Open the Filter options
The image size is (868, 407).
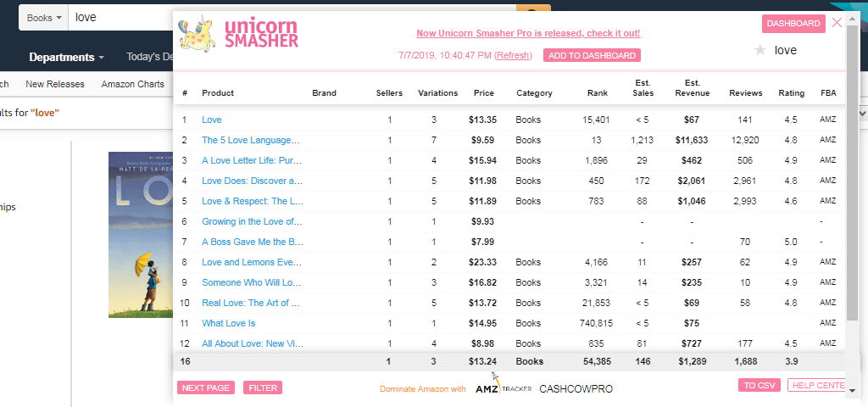tap(263, 387)
